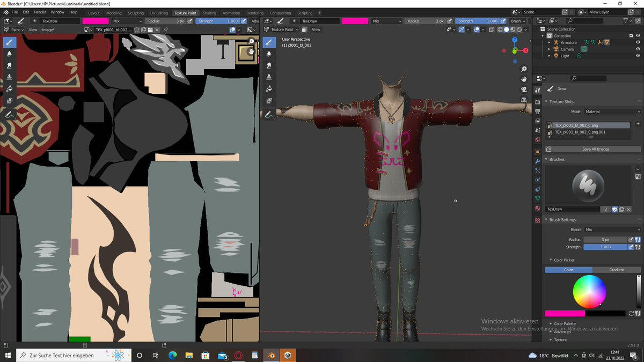Switch the Color Picker to Gradient
This screenshot has width=644, height=362.
[x=616, y=270]
